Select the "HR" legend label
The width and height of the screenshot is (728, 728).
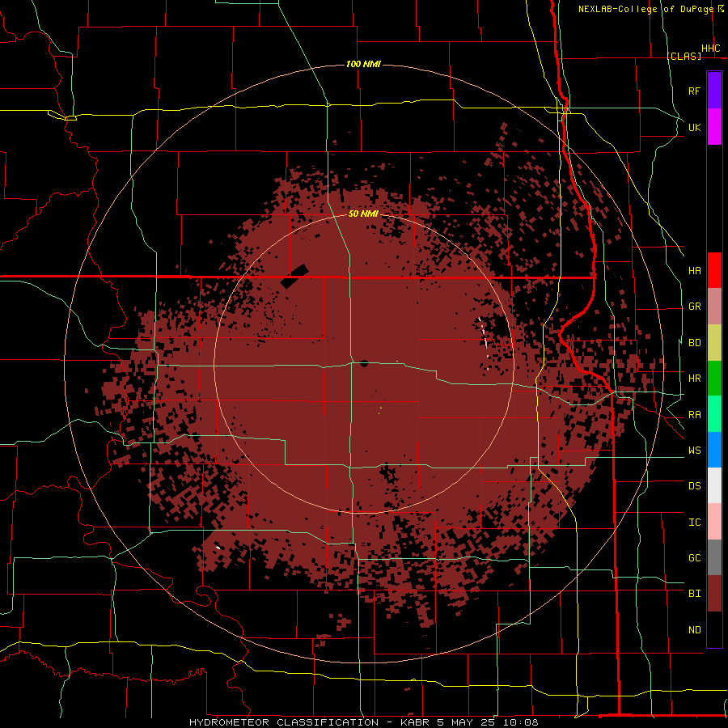[x=694, y=379]
